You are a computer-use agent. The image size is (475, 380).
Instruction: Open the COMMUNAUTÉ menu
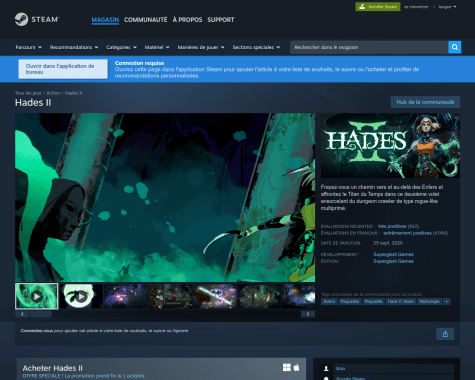[x=146, y=20]
